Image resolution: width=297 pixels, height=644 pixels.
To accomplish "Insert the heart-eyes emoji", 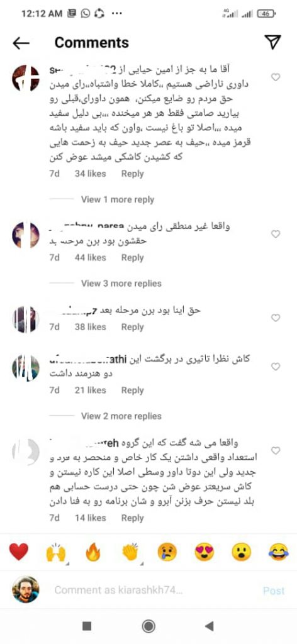I will 204,552.
